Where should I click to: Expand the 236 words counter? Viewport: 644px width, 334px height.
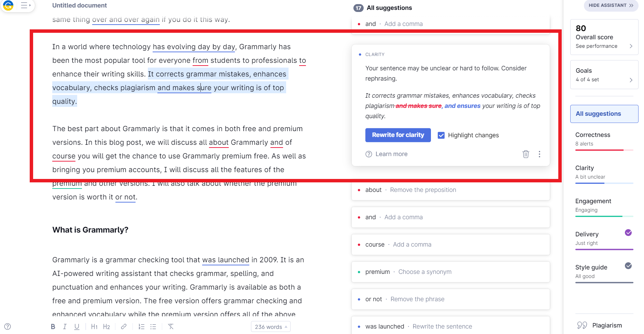[270, 326]
